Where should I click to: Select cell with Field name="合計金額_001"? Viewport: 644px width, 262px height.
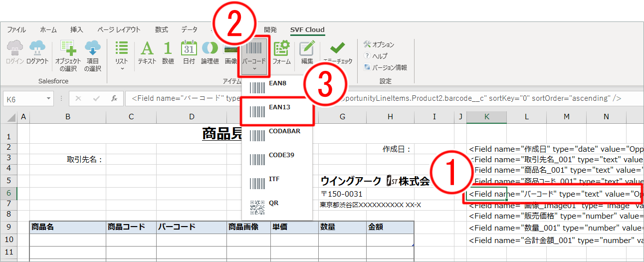(x=555, y=240)
